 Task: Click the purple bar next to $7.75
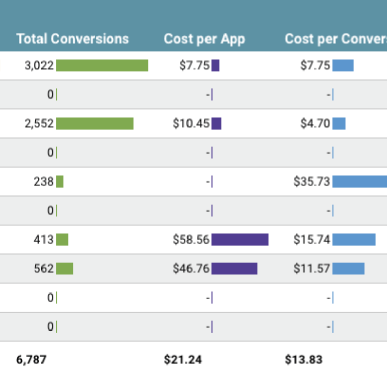[x=215, y=65]
